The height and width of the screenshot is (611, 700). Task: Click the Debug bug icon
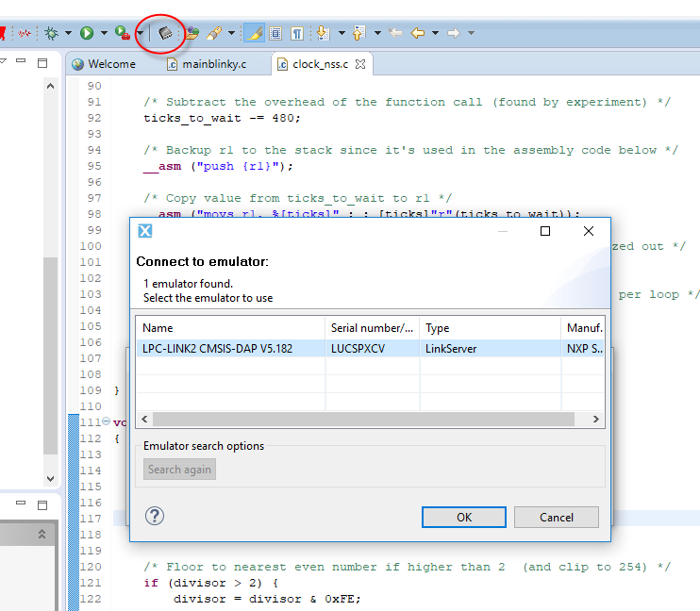pyautogui.click(x=51, y=33)
